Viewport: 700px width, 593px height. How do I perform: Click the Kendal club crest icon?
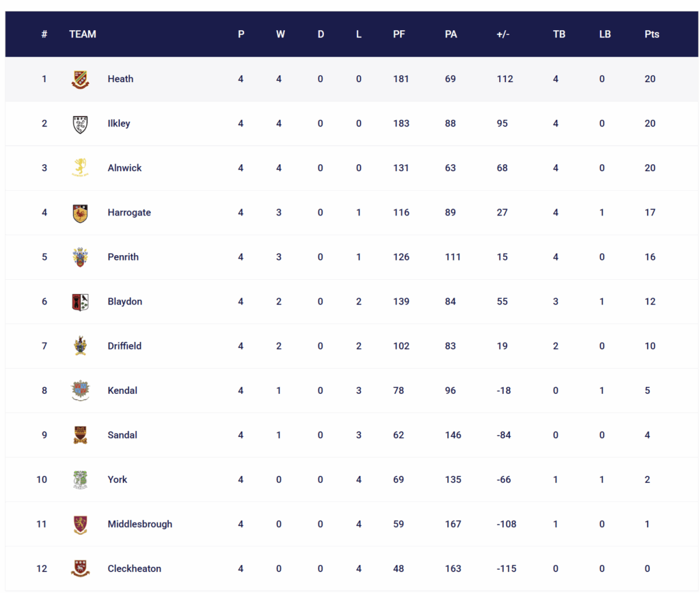pos(80,391)
